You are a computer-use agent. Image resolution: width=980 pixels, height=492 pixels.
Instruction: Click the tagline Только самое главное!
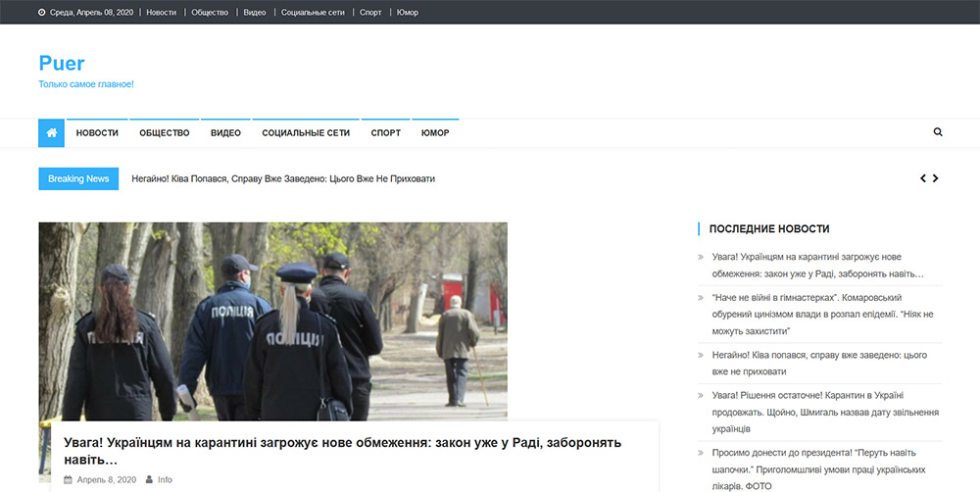(86, 84)
